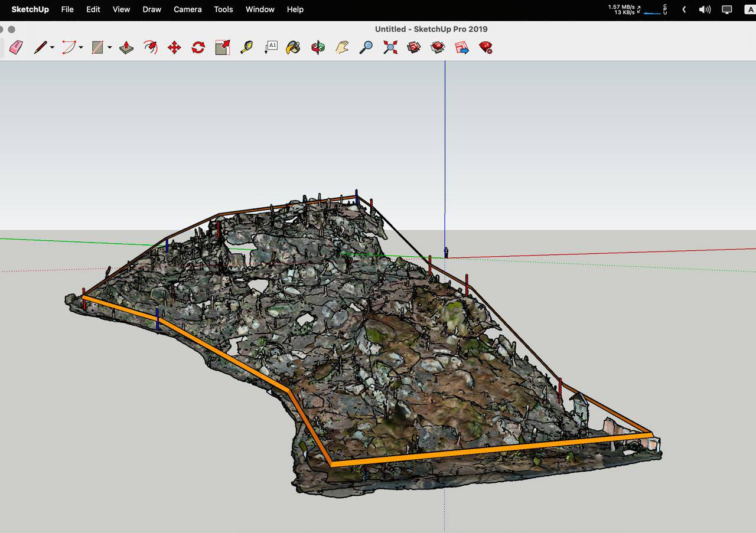Open the 3D Warehouse icon
The height and width of the screenshot is (533, 756).
(414, 48)
